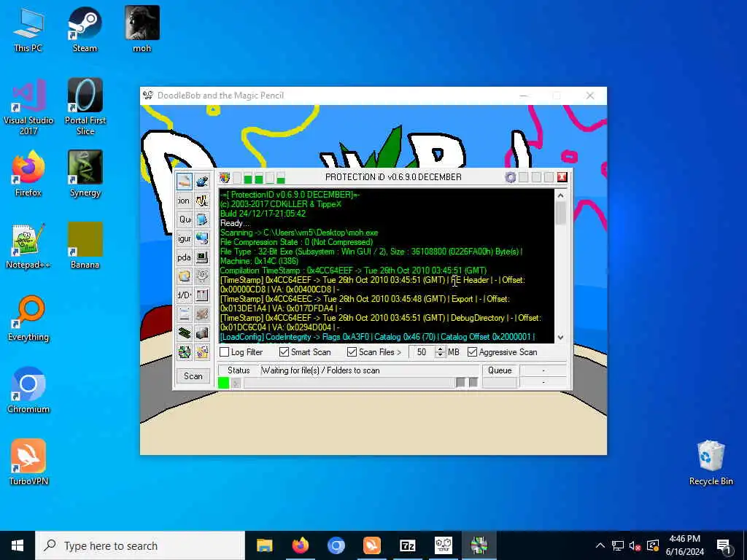Select the Visual Studio 2017 desktop shortcut
Image resolution: width=747 pixels, height=560 pixels.
point(28,107)
